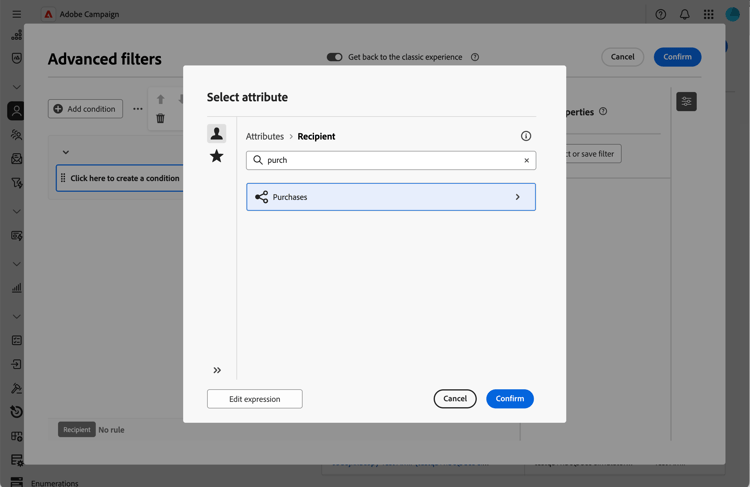The width and height of the screenshot is (750, 487).
Task: Open the hammer tool sidebar icon
Action: pos(17,388)
